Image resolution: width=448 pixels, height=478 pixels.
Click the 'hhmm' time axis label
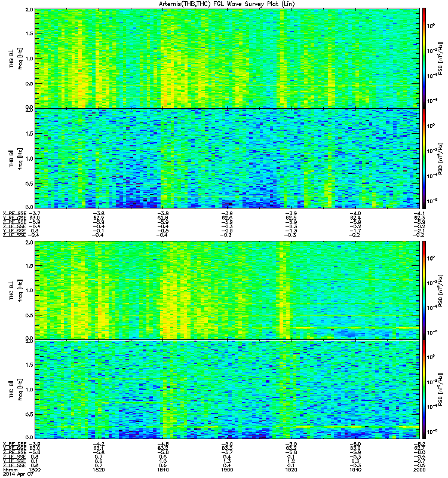point(10,470)
